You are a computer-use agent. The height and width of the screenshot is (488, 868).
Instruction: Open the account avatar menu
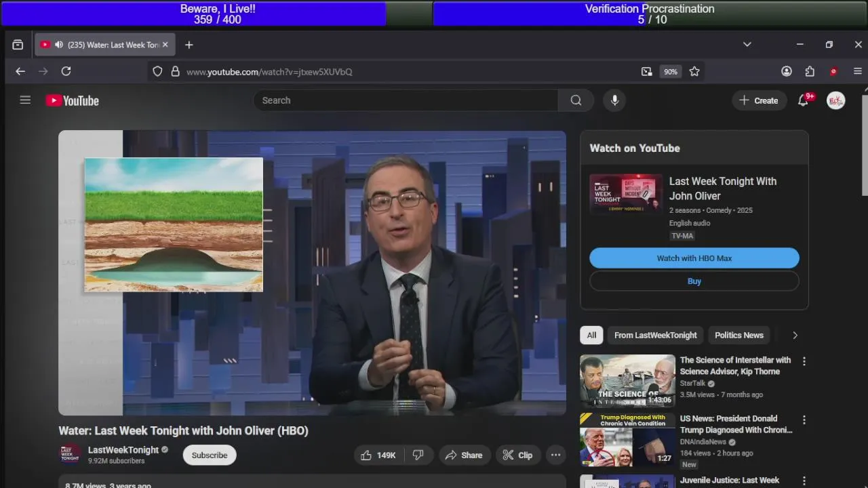click(x=835, y=100)
